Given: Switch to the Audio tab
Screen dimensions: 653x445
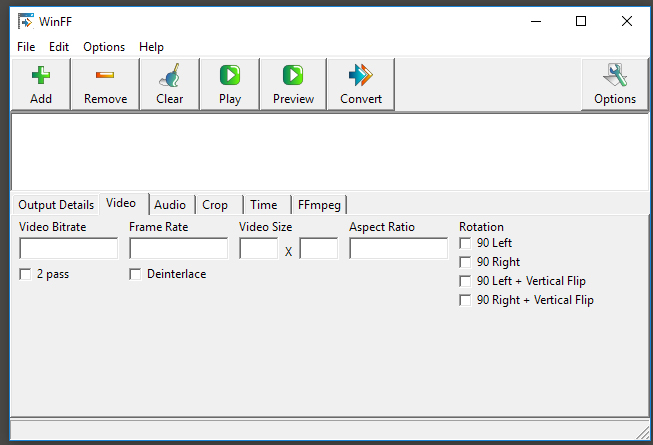Looking at the screenshot, I should pyautogui.click(x=171, y=205).
